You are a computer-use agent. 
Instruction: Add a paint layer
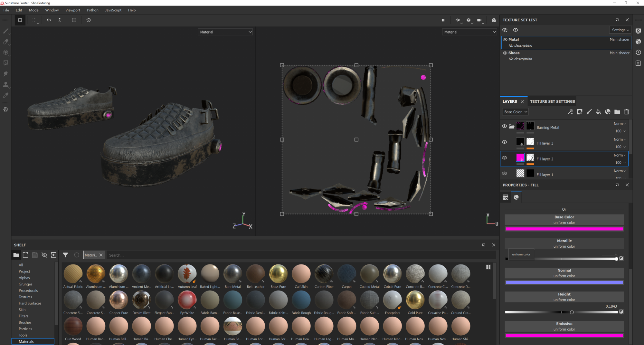589,112
